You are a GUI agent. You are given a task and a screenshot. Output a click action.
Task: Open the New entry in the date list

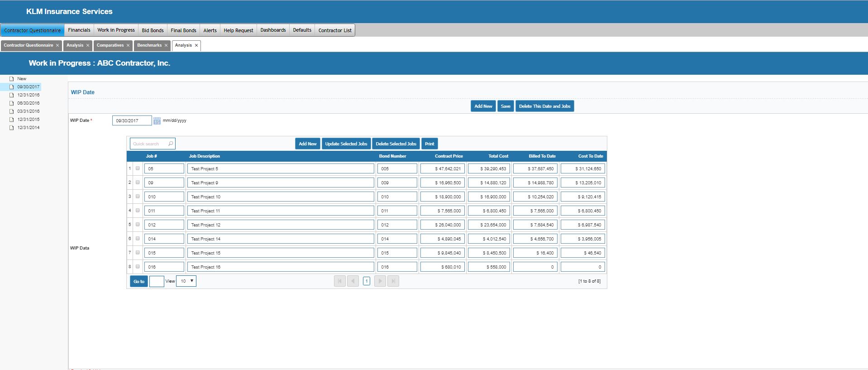22,79
